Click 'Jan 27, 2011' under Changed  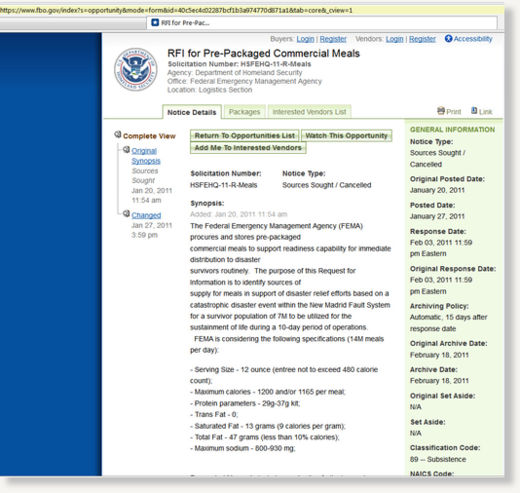click(152, 225)
